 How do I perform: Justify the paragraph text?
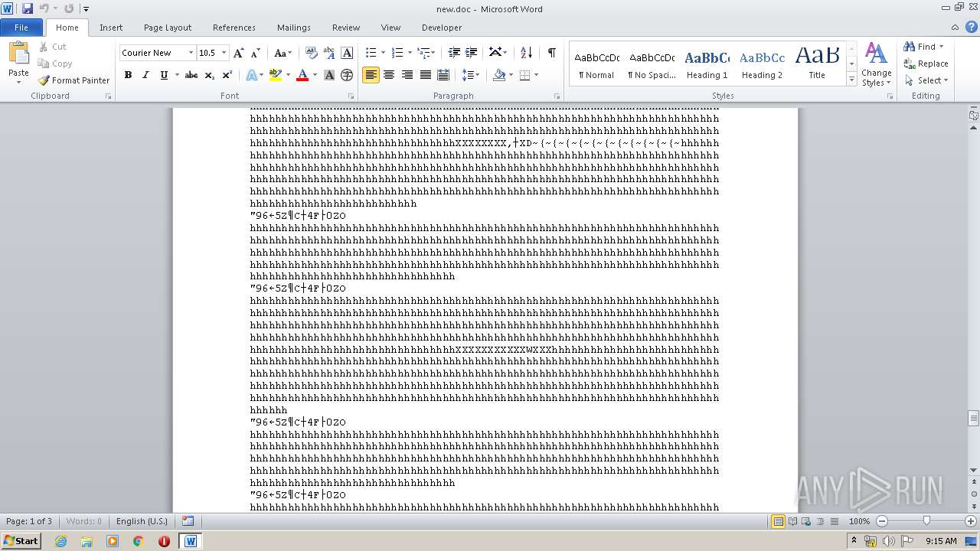coord(425,75)
